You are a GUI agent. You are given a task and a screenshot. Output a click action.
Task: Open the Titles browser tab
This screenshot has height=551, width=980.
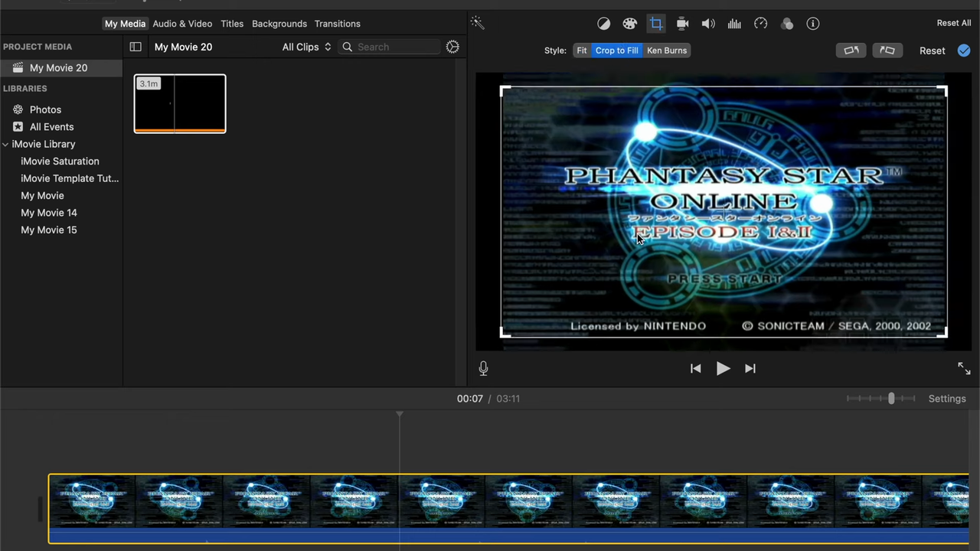coord(232,24)
